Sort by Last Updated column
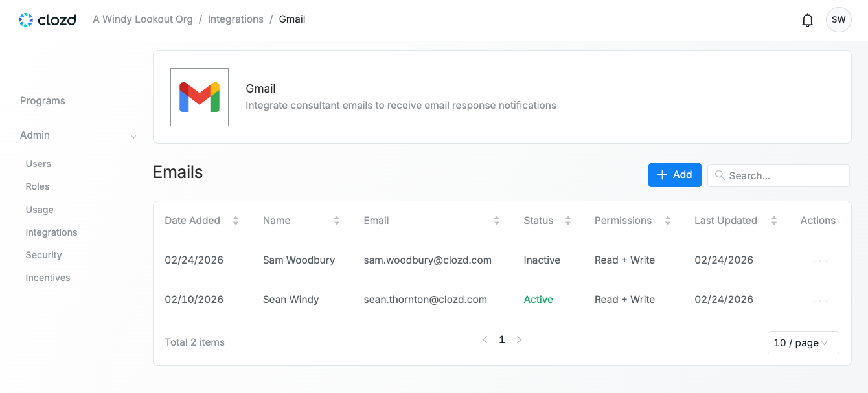The width and height of the screenshot is (868, 393). pos(773,221)
